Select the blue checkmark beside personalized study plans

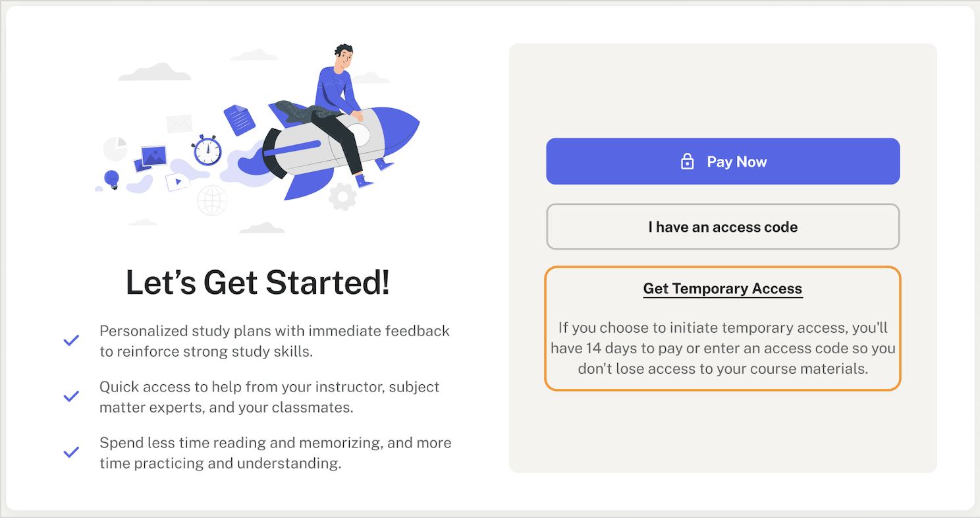tap(72, 340)
